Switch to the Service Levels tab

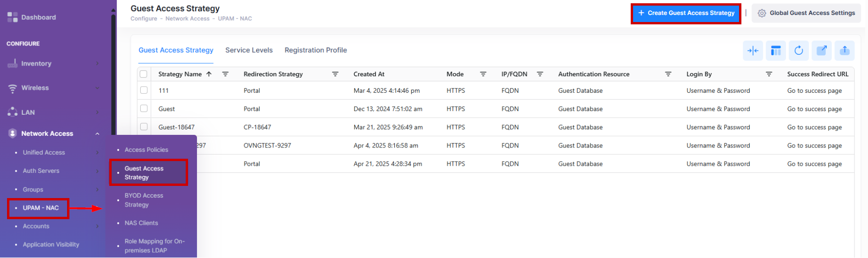(x=249, y=50)
